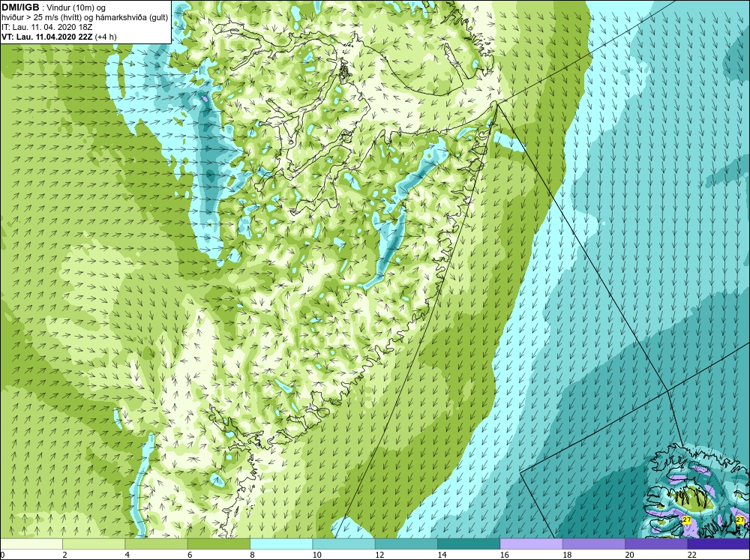Screen dimensions: 750x560
Task: Click the legend tick label "16"
Action: (504, 555)
